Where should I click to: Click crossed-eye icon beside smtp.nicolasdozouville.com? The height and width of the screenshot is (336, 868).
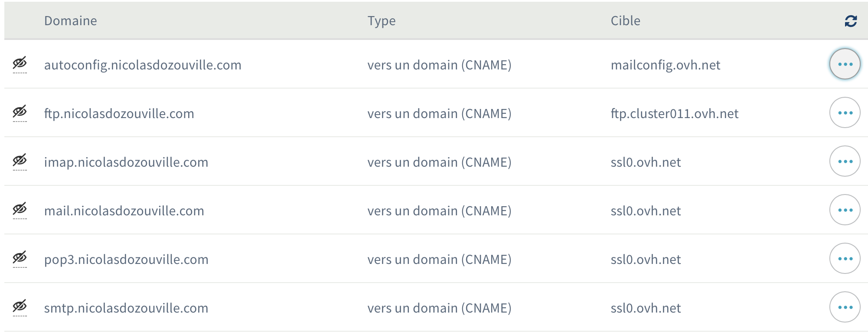(20, 306)
